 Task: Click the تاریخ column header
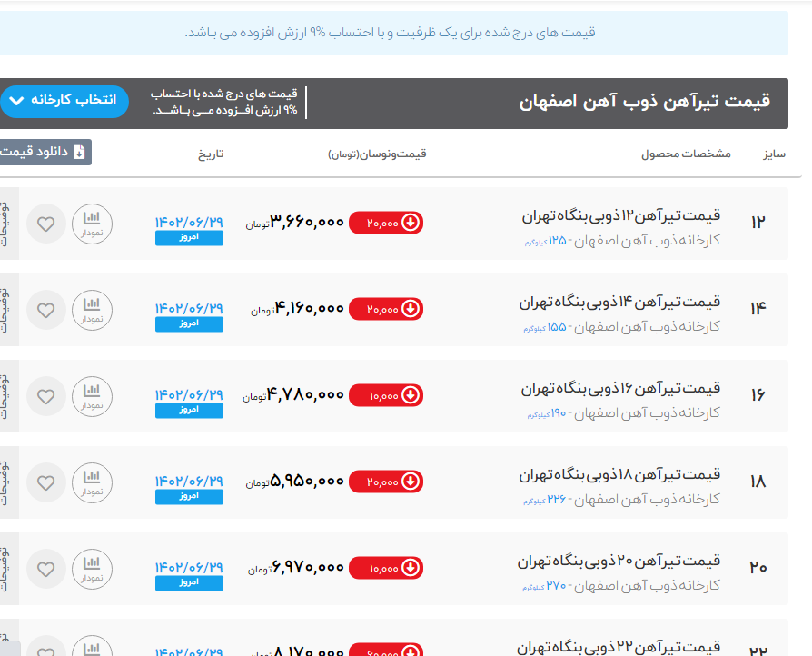pos(211,154)
